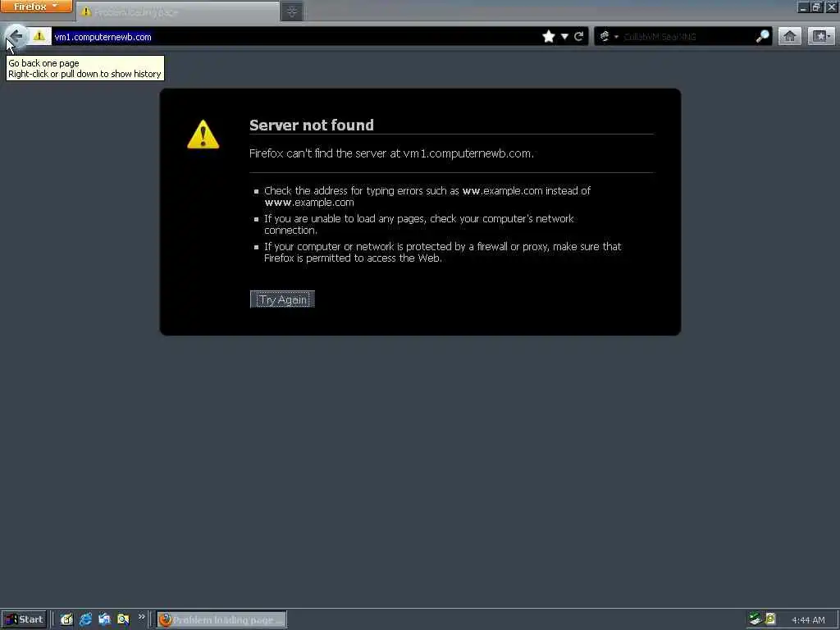
Task: Click the warning site identity icon in address bar
Action: [39, 36]
